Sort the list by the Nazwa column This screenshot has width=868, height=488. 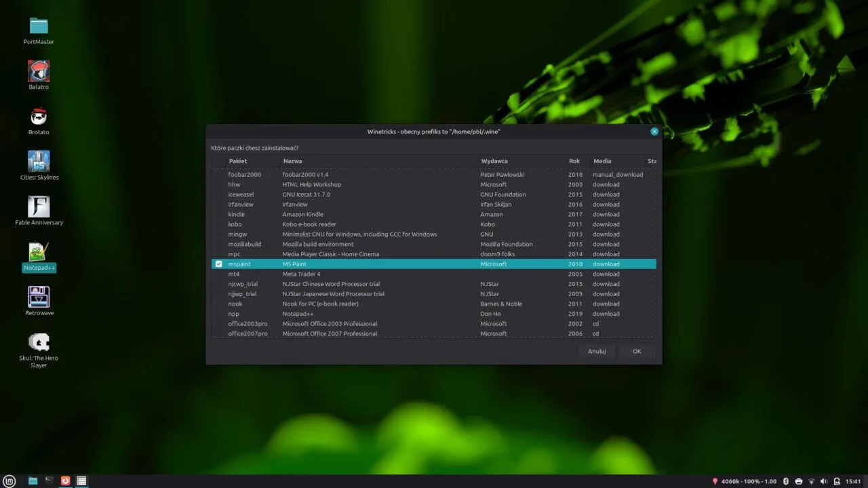point(378,161)
